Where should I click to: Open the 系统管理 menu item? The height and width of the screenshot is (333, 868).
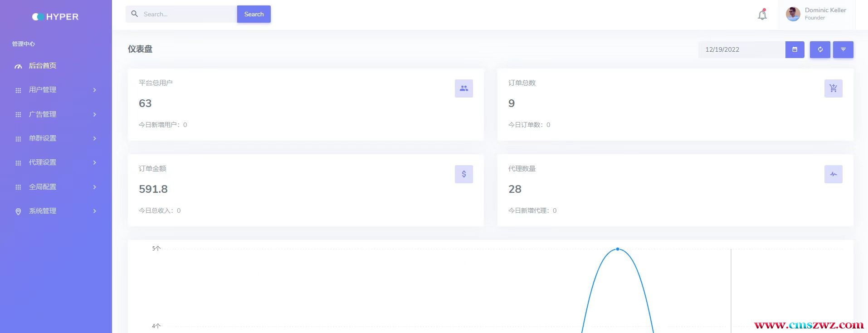56,211
